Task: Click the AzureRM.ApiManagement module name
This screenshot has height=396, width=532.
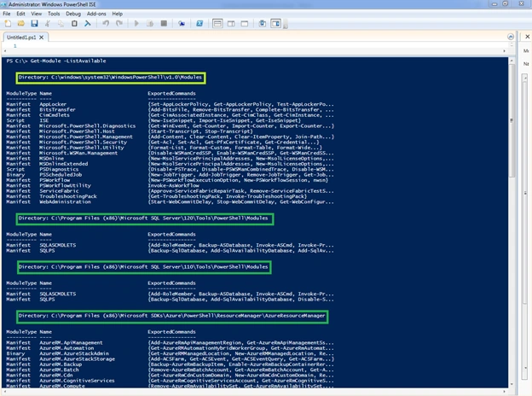Action: [x=71, y=343]
